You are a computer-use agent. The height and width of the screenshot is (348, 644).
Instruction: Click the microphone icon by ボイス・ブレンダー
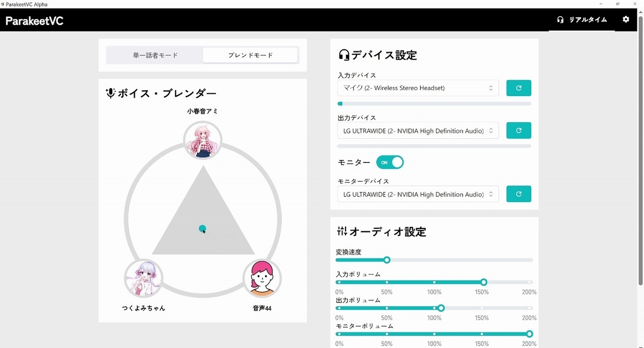[x=111, y=93]
